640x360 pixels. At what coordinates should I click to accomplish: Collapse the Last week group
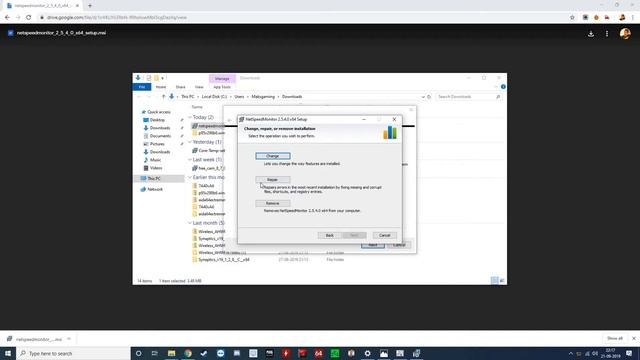pos(190,160)
